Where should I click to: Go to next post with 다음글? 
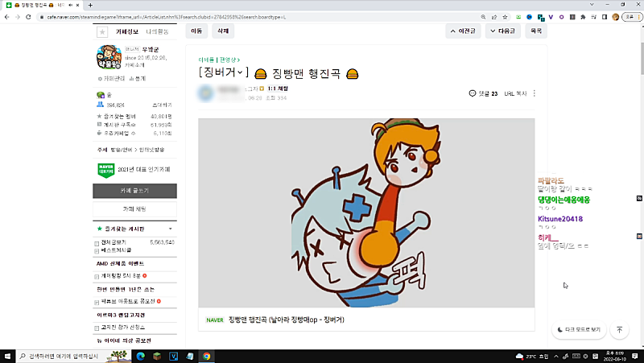[x=502, y=31]
